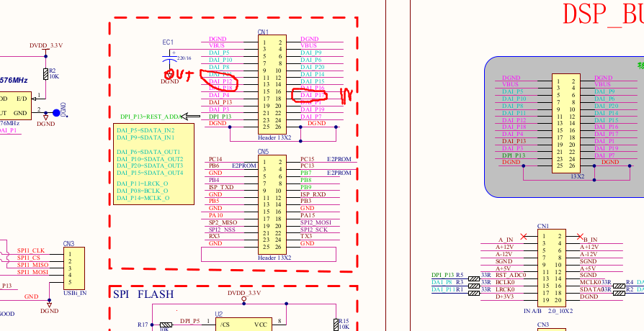Select the SPI1_CS net label
The image size is (644, 331).
tap(28, 258)
